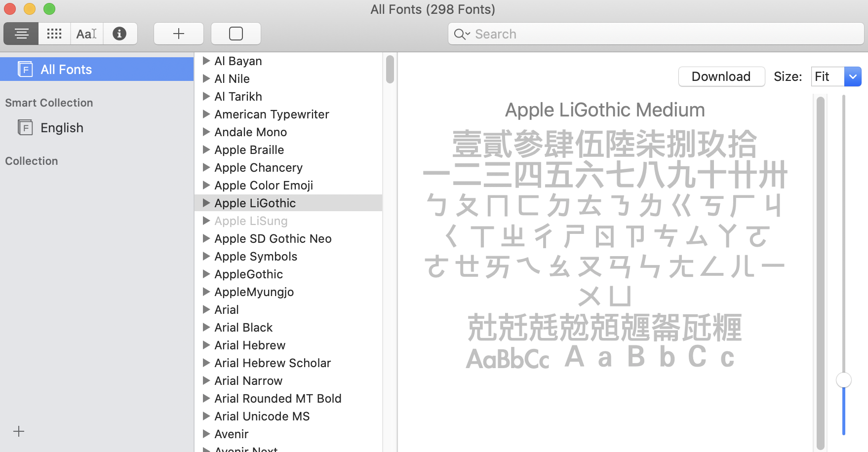The image size is (868, 452).
Task: Click the Size value field showing Fit
Action: 828,76
